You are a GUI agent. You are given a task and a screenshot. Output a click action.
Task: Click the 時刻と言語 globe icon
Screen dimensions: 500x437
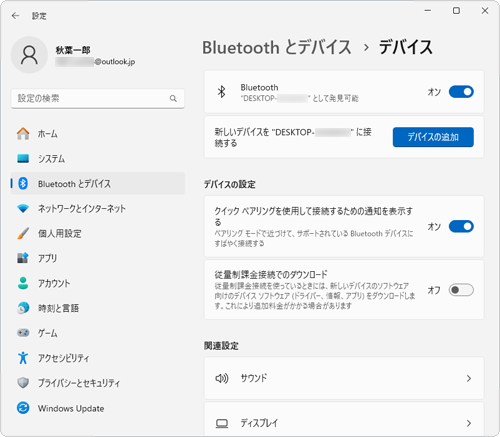pyautogui.click(x=23, y=308)
